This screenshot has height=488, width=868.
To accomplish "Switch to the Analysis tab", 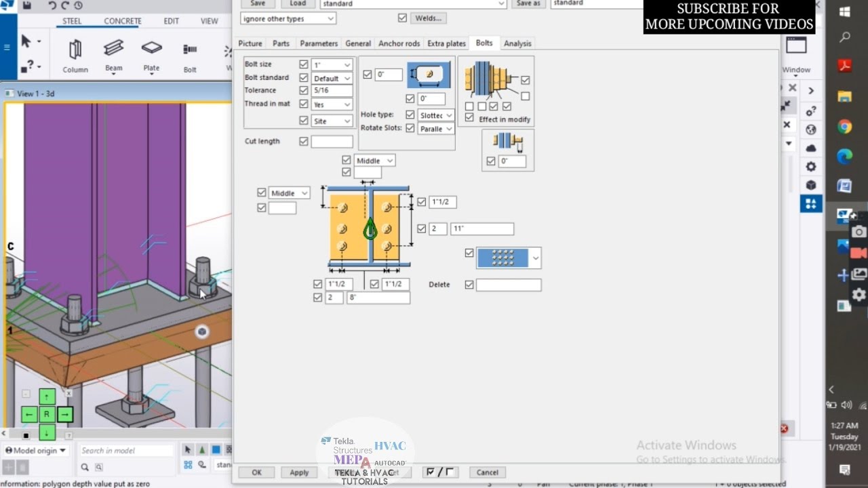I will click(517, 43).
